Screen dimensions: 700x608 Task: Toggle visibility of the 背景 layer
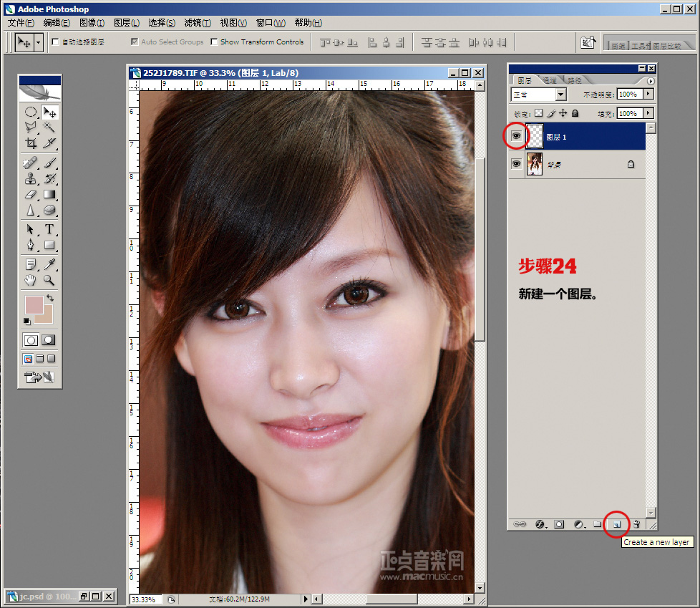tap(516, 164)
